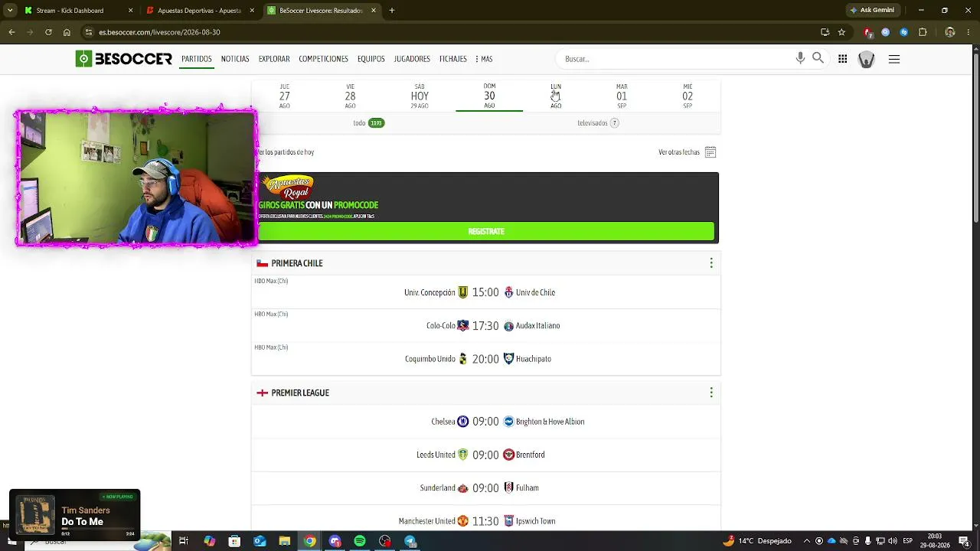Open the Chrome three-dot menu
The height and width of the screenshot is (551, 980).
pos(969,32)
